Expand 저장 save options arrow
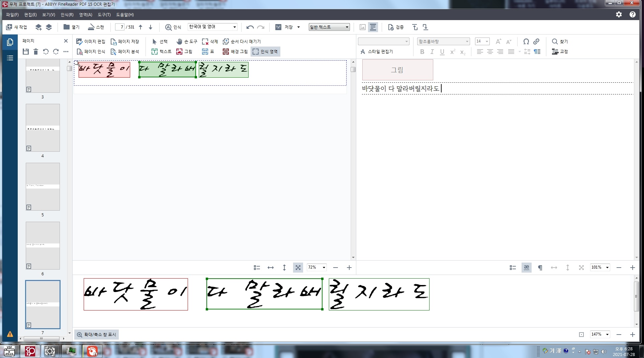The height and width of the screenshot is (358, 644). (298, 27)
